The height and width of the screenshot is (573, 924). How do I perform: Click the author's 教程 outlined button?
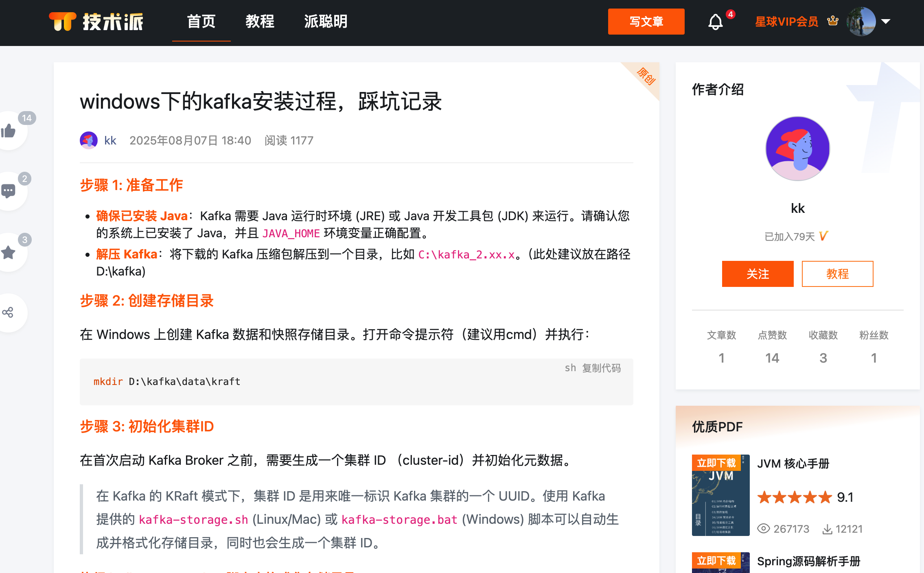pos(837,274)
